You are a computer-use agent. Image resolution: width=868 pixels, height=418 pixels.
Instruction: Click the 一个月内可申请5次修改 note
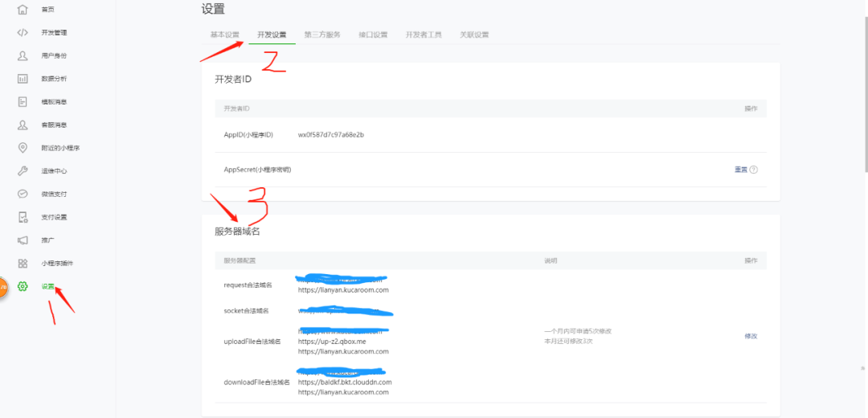pyautogui.click(x=577, y=331)
